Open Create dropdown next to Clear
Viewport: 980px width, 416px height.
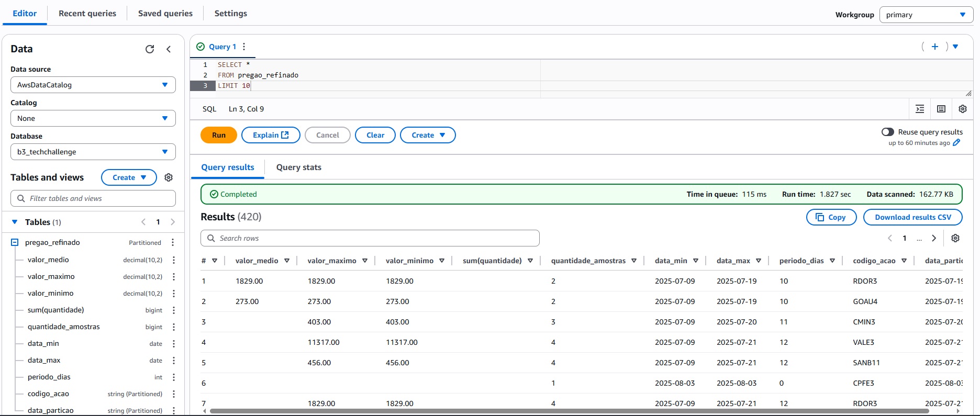coord(428,135)
